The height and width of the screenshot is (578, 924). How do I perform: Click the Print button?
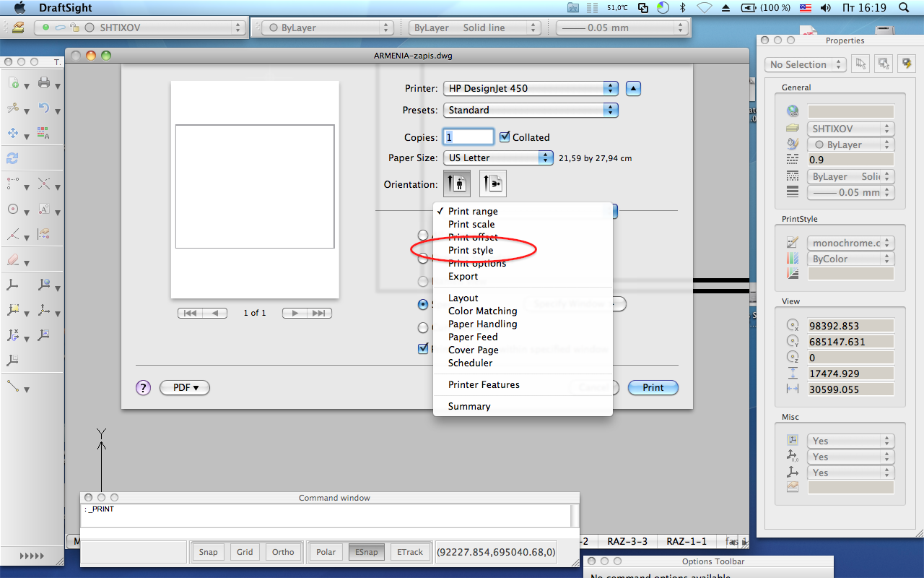point(653,387)
